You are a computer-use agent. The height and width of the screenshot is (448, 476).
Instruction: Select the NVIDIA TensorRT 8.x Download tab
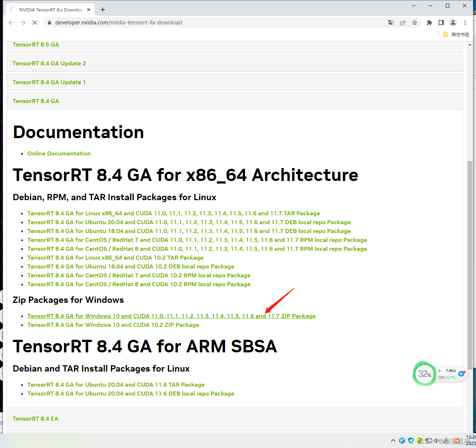point(51,10)
